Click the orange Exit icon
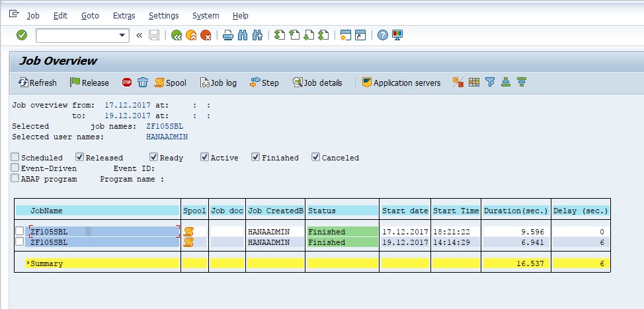This screenshot has height=309, width=644. pyautogui.click(x=191, y=35)
